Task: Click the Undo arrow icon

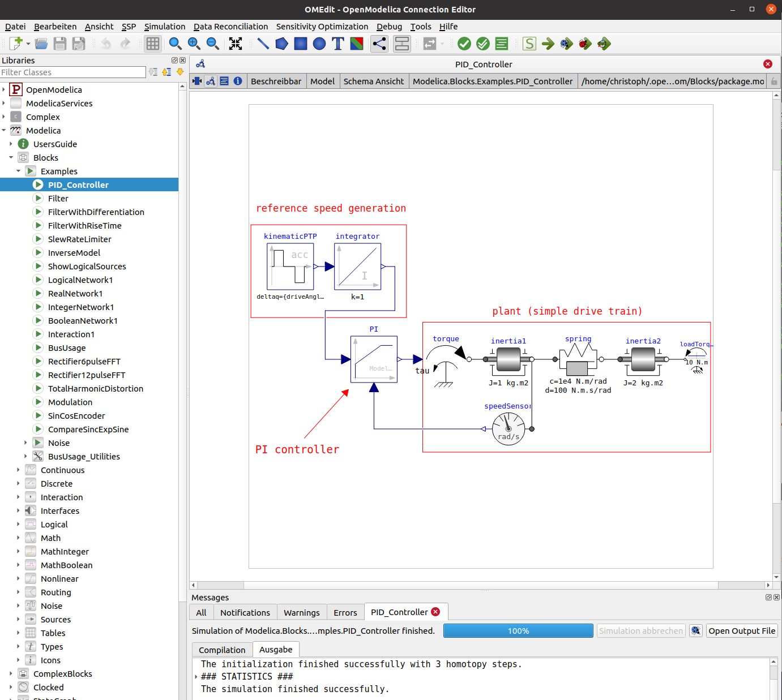Action: [106, 44]
